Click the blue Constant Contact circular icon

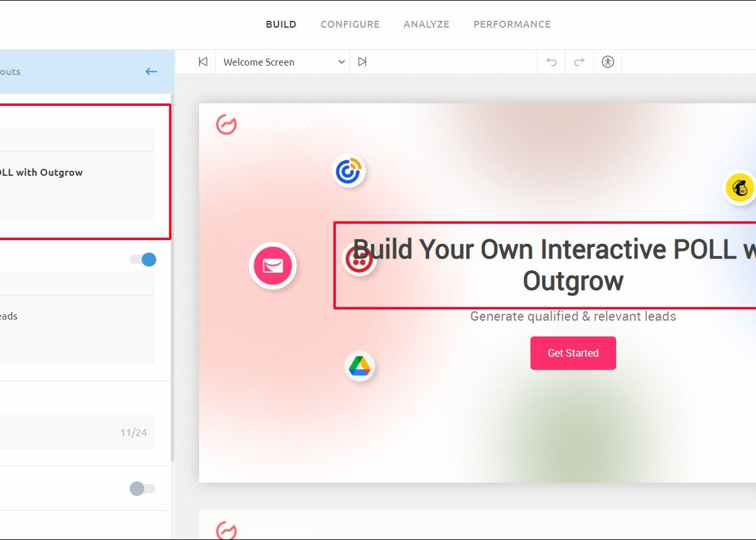pos(348,171)
